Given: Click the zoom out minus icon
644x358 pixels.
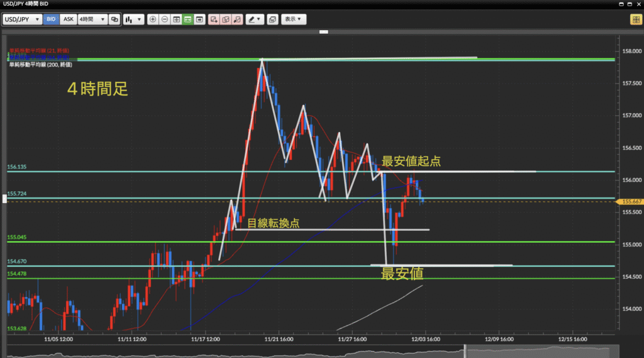Looking at the screenshot, I should click(x=165, y=20).
